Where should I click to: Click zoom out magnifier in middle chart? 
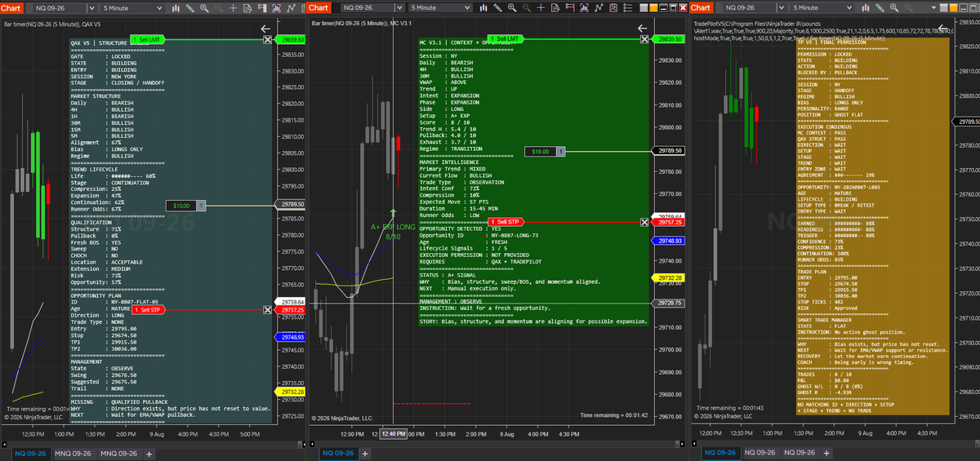click(x=526, y=7)
